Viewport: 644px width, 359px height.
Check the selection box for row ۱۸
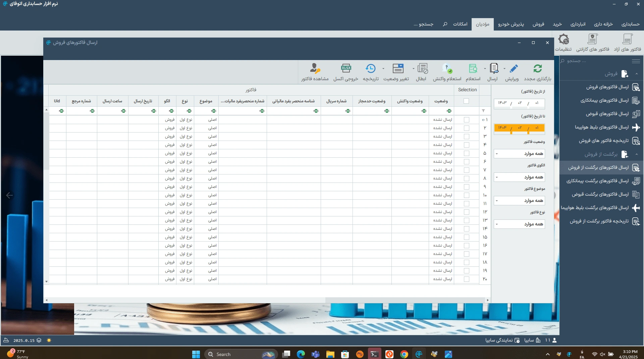pyautogui.click(x=467, y=262)
